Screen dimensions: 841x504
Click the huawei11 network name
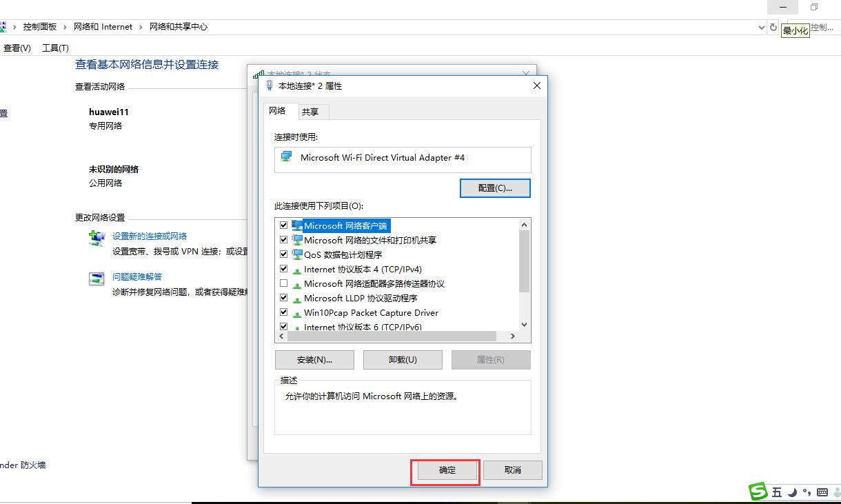pyautogui.click(x=109, y=112)
